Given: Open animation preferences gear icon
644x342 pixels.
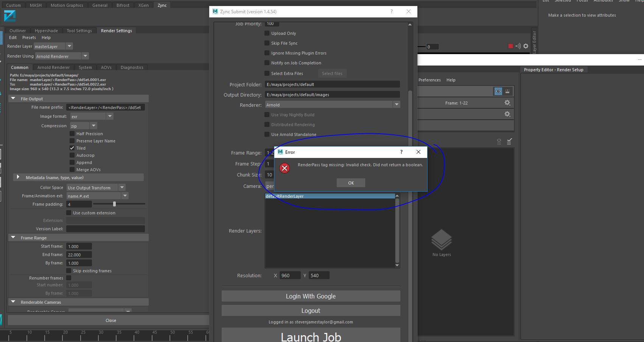Looking at the screenshot, I should click(526, 46).
